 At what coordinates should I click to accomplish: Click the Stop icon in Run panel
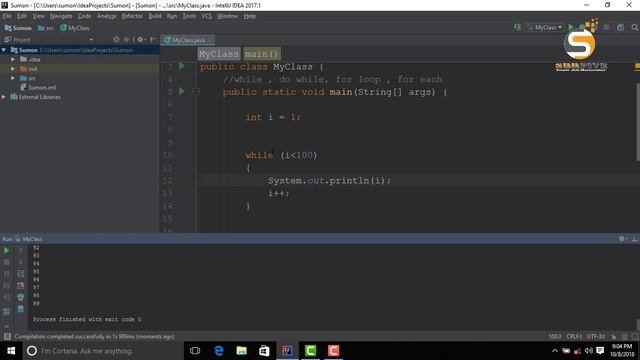(x=7, y=262)
